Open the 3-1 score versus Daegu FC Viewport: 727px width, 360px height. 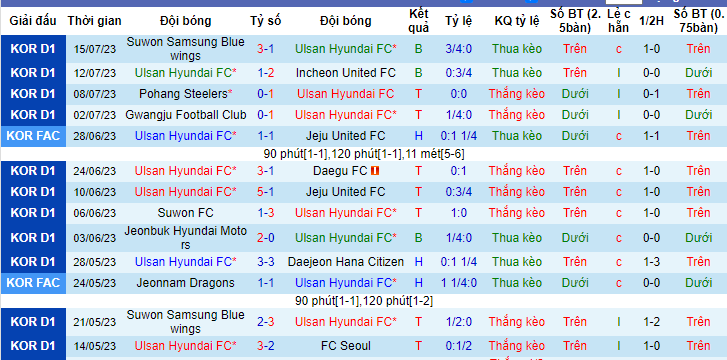point(266,171)
